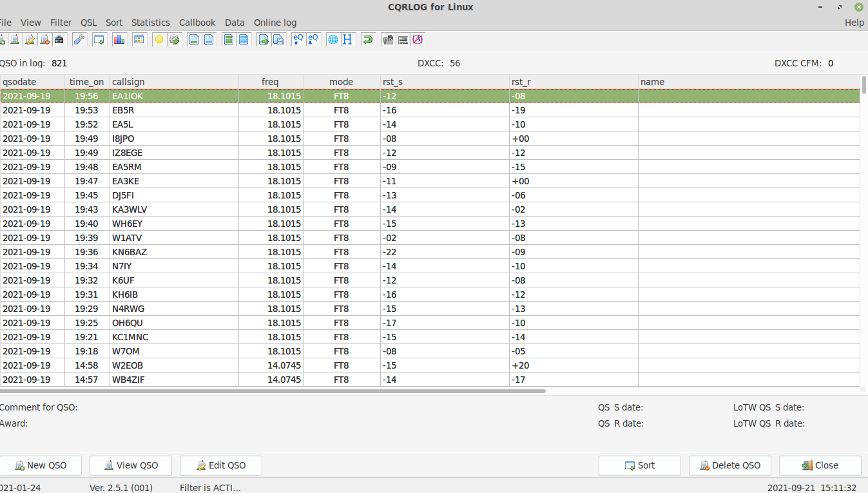
Task: Open the QSL menu
Action: (89, 23)
